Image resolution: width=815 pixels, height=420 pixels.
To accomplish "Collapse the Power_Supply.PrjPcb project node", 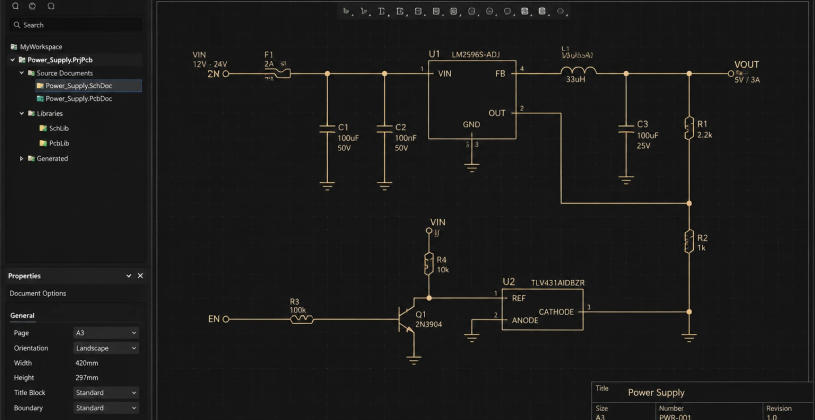I will (x=13, y=60).
